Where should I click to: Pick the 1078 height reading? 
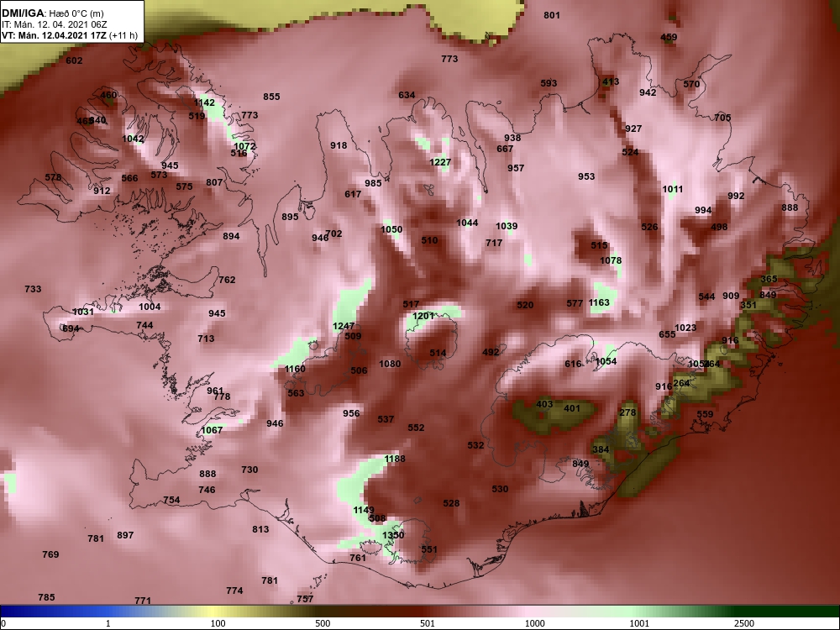(611, 261)
